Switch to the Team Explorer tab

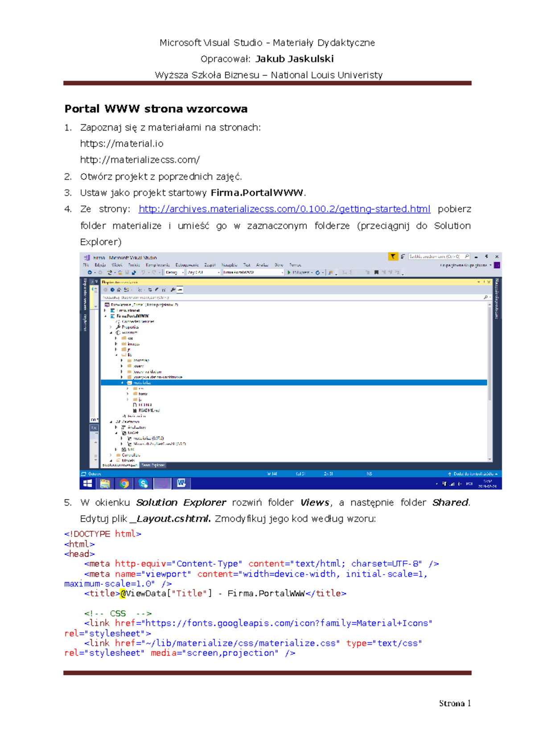153,465
